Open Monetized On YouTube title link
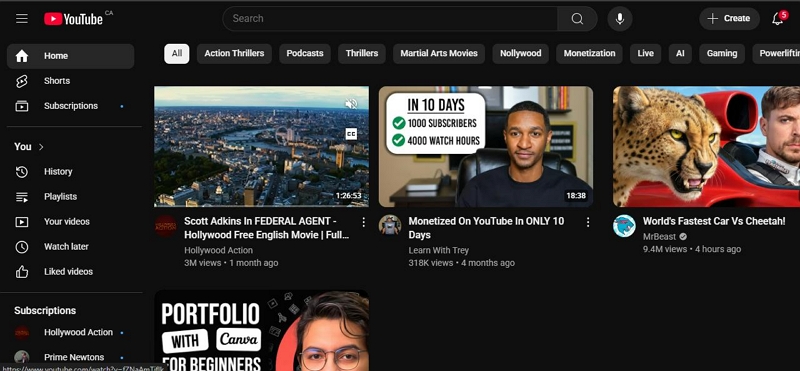This screenshot has height=371, width=800. click(486, 228)
